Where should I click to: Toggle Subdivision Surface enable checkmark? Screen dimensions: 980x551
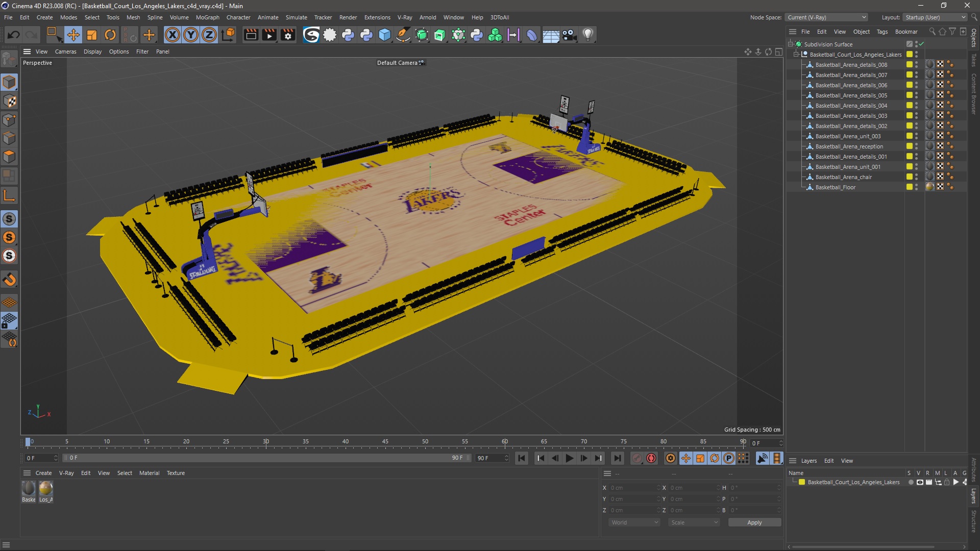click(922, 44)
